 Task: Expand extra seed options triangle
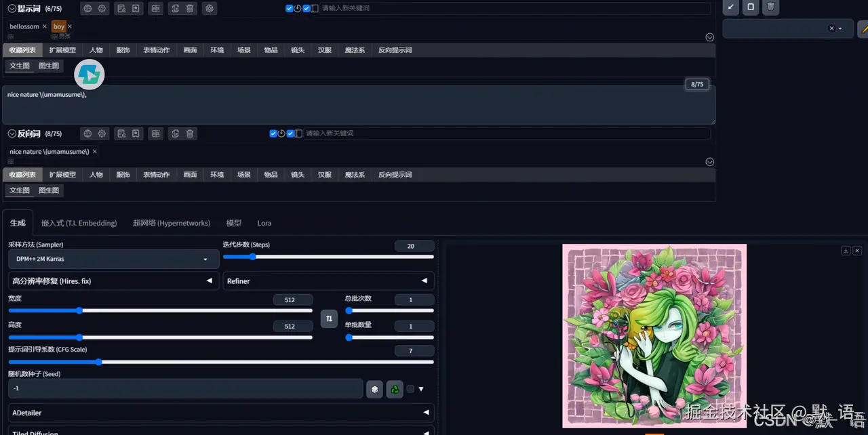click(421, 389)
